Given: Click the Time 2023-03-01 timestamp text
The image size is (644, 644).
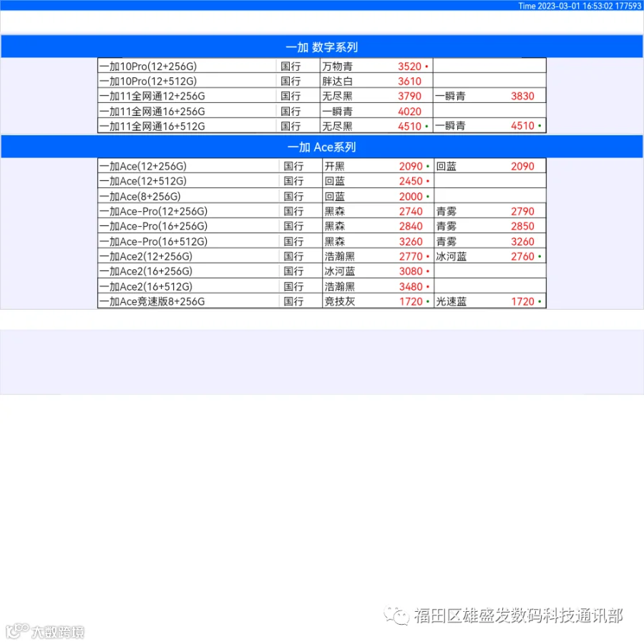Looking at the screenshot, I should [580, 6].
